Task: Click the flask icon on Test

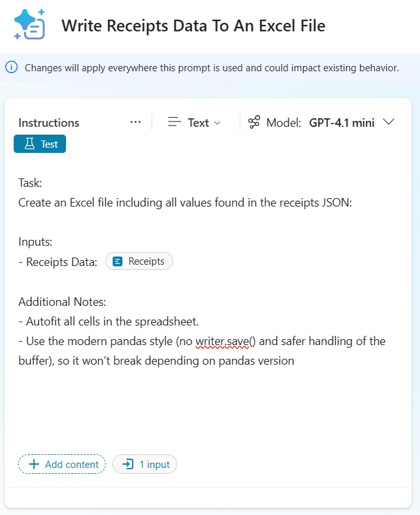Action: pos(29,144)
